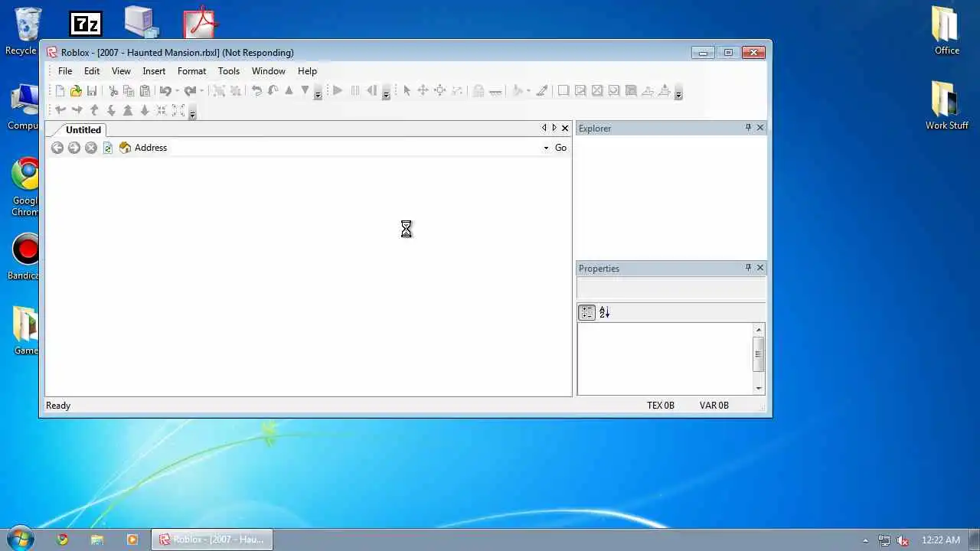The width and height of the screenshot is (980, 551).
Task: Open the Window menu
Action: (x=269, y=71)
